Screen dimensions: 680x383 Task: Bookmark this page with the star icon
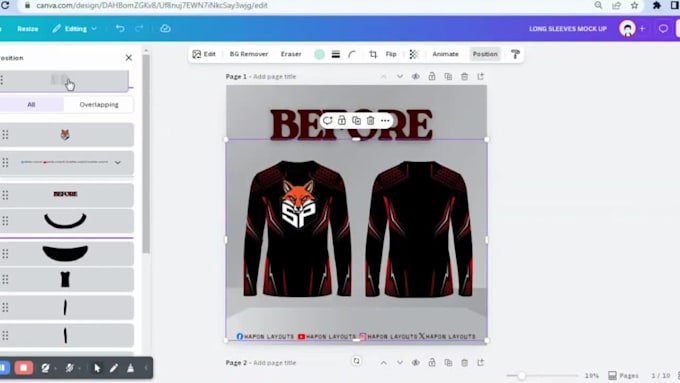tap(634, 5)
